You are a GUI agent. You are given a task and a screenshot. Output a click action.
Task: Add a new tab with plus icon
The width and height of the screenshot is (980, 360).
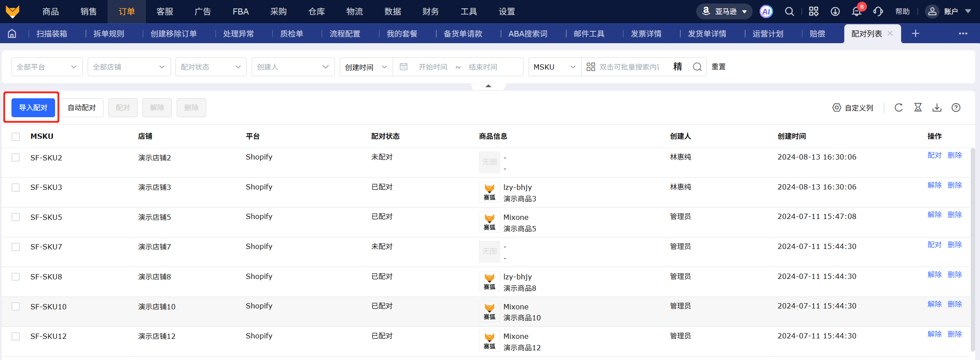coord(916,33)
